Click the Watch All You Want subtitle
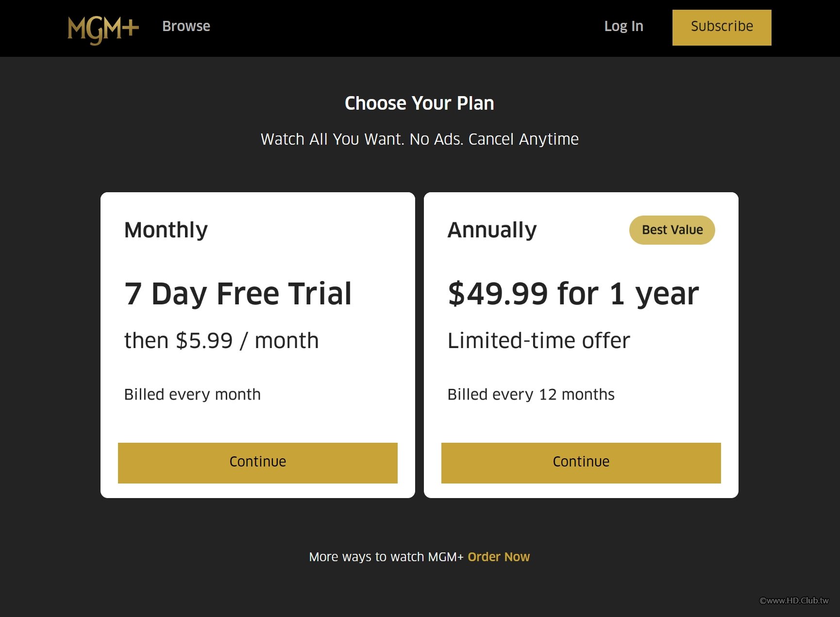Viewport: 840px width, 617px height. tap(420, 139)
